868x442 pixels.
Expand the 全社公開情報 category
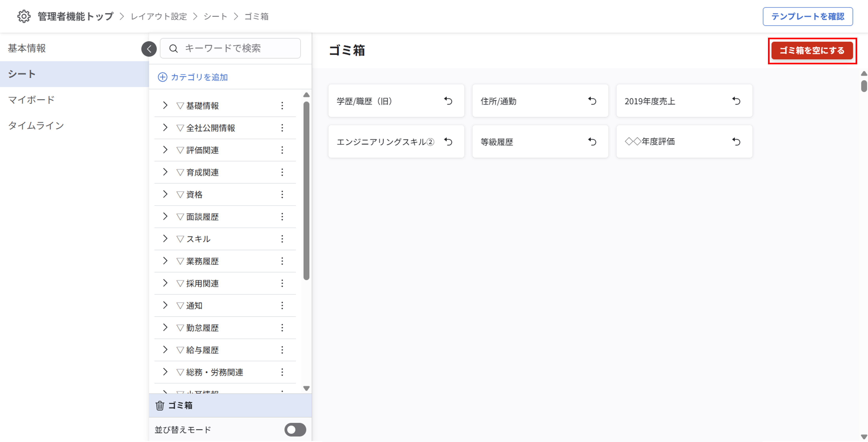[165, 127]
